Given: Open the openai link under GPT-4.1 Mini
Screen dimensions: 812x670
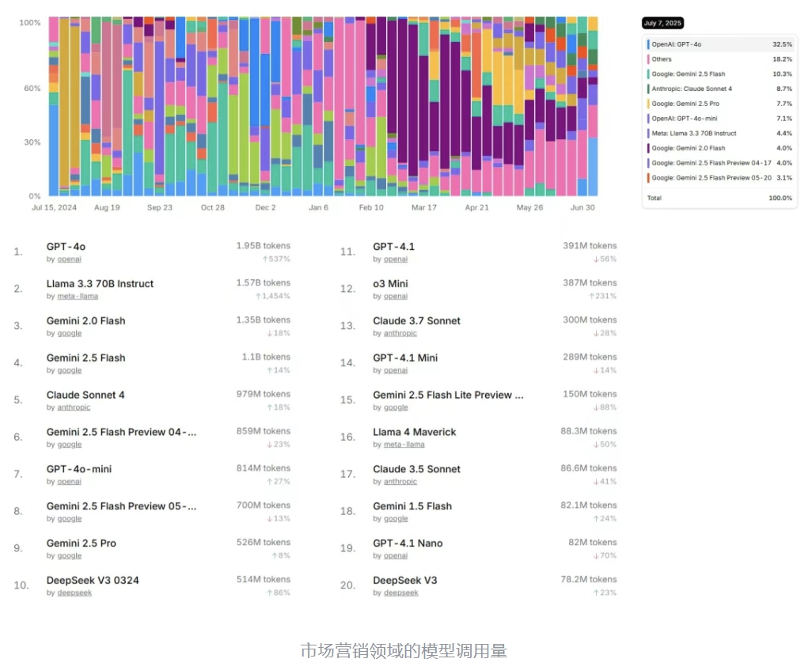Looking at the screenshot, I should click(x=396, y=370).
